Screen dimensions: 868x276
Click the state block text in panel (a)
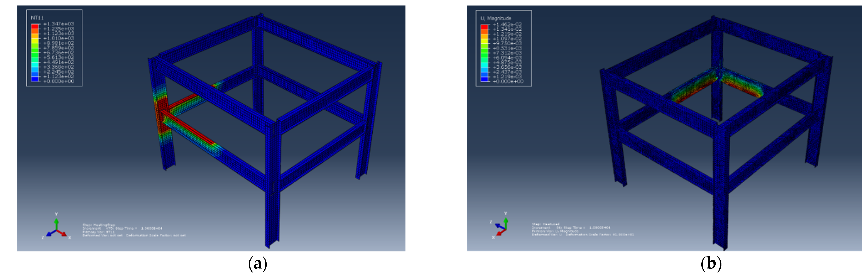134,230
